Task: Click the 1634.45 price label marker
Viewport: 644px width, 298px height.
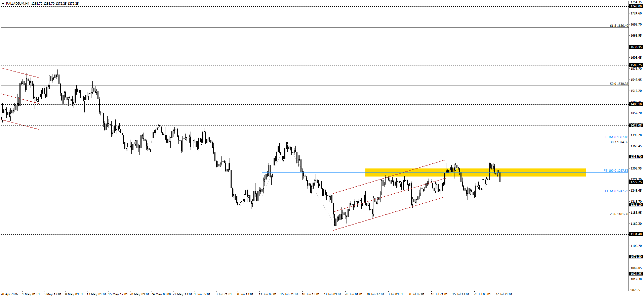Action: (x=636, y=47)
